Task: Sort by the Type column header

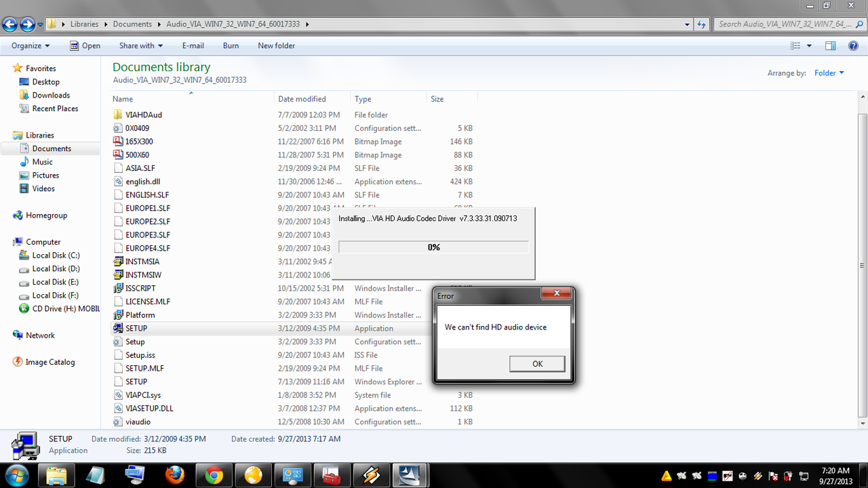Action: coord(389,98)
